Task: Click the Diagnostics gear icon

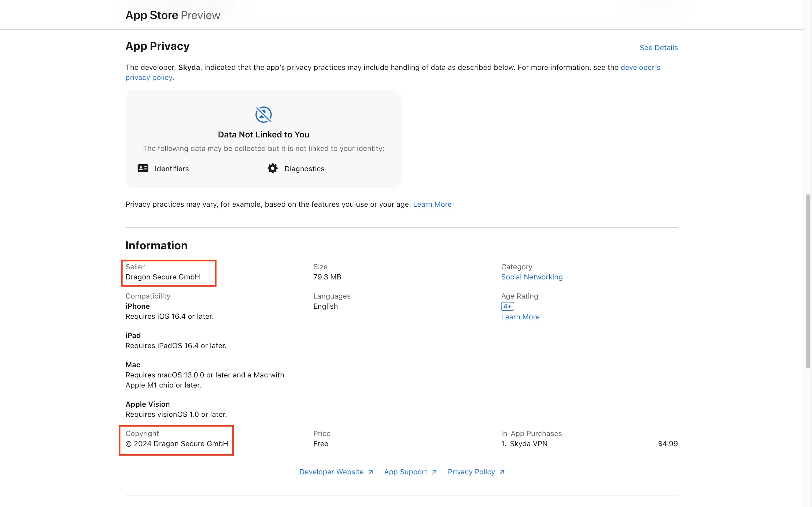Action: [272, 168]
